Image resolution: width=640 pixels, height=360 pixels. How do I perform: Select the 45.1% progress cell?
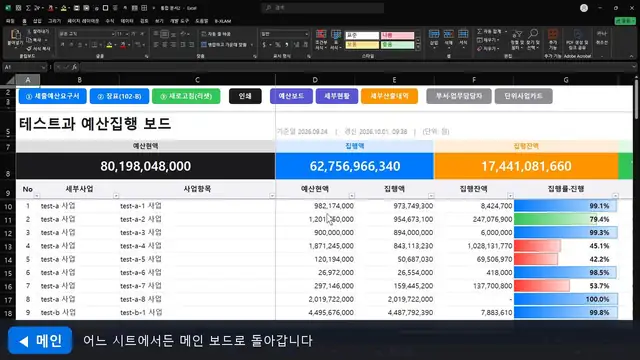click(x=566, y=246)
